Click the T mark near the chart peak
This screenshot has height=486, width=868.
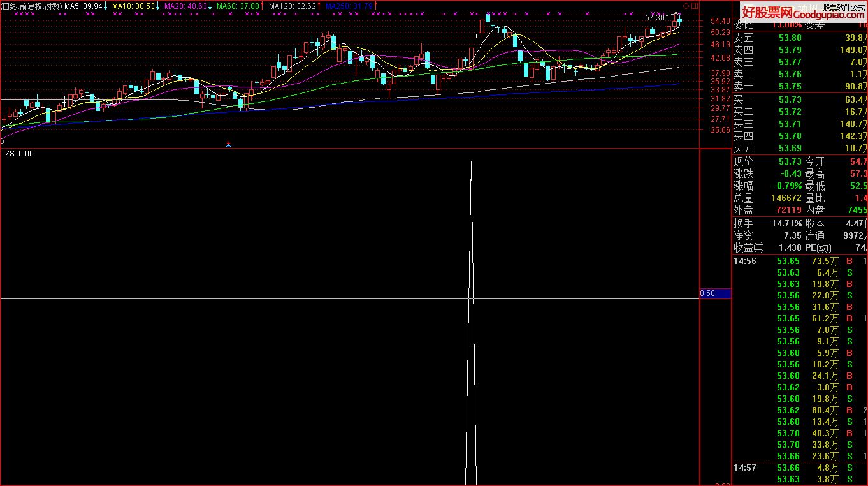pyautogui.click(x=475, y=36)
